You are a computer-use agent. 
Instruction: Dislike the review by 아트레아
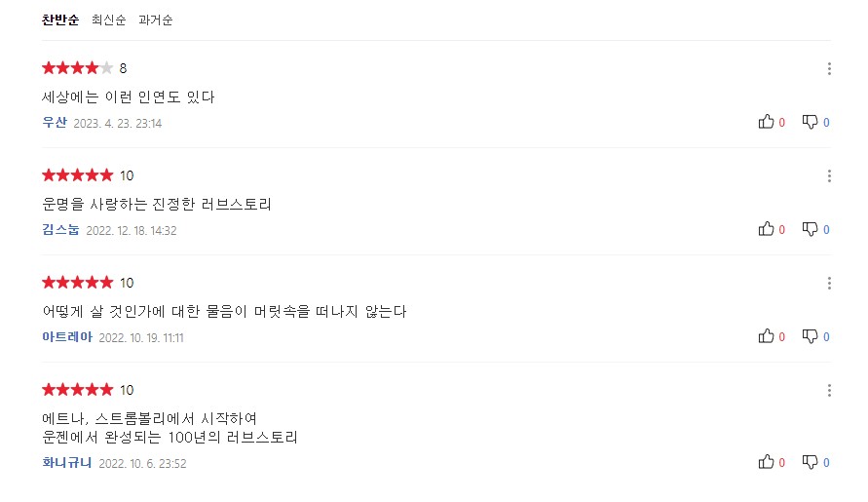coord(810,336)
